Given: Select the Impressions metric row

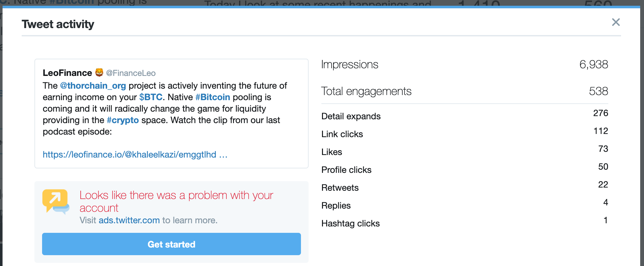Looking at the screenshot, I should coord(465,64).
